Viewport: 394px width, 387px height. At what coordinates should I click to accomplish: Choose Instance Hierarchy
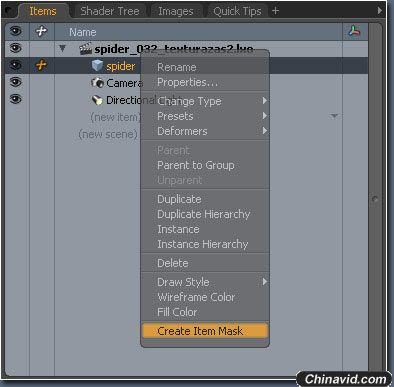205,244
